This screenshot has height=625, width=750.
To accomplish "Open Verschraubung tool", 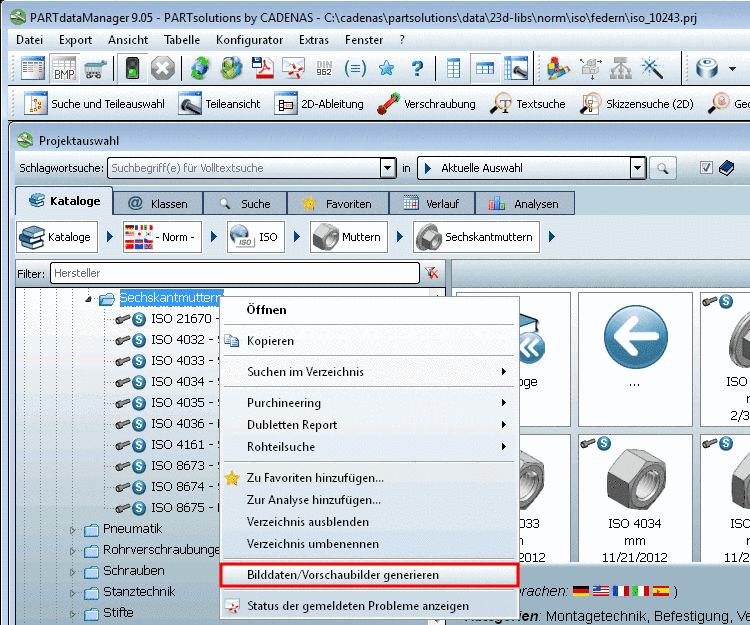I will pyautogui.click(x=426, y=104).
